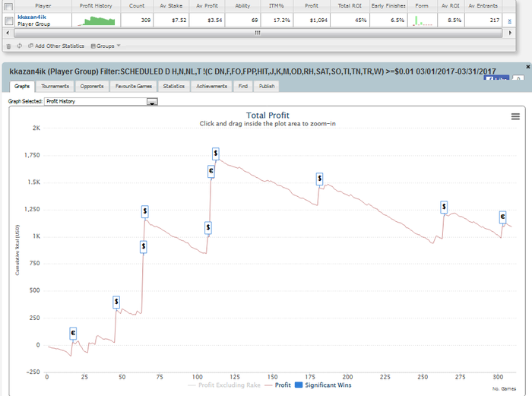Toggle the Profit Excluding Rake legend series

224,385
